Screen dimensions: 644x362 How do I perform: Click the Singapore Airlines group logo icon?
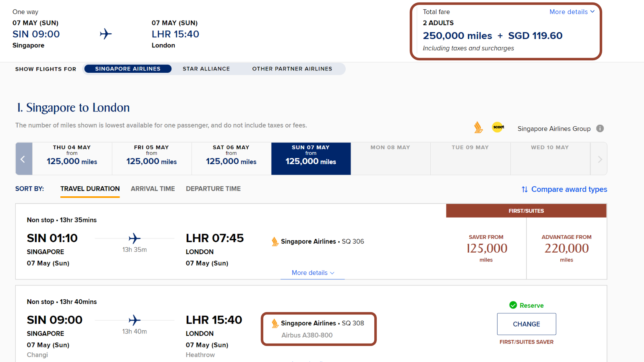point(478,128)
